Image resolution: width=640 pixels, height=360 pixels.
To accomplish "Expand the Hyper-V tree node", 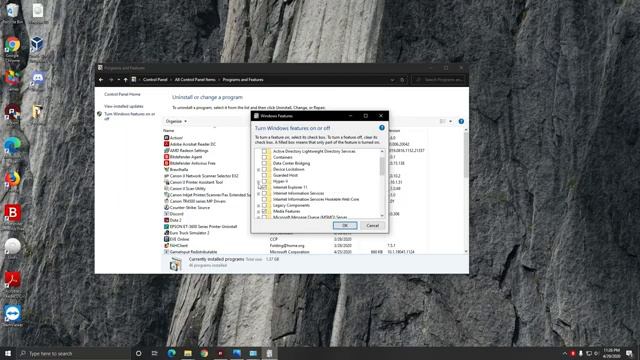I will 258,181.
